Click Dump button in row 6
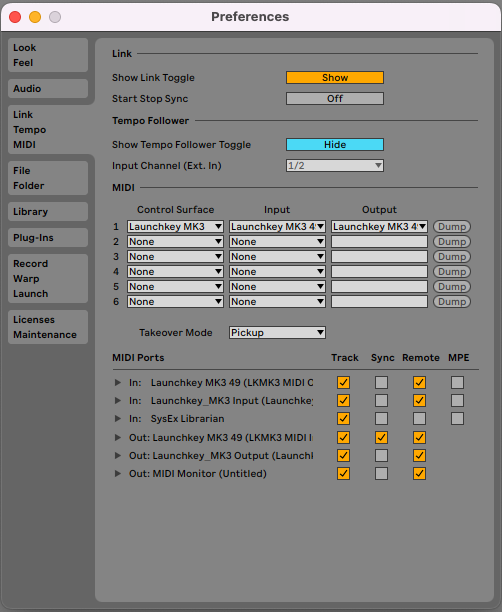Screen dimensions: 502x612 click(x=452, y=302)
